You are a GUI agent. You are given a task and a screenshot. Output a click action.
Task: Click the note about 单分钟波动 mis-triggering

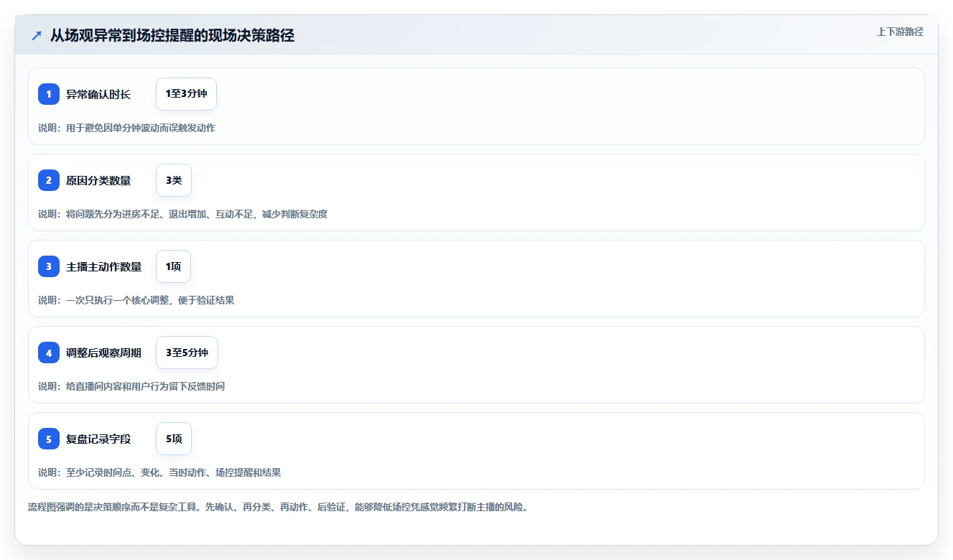click(126, 128)
